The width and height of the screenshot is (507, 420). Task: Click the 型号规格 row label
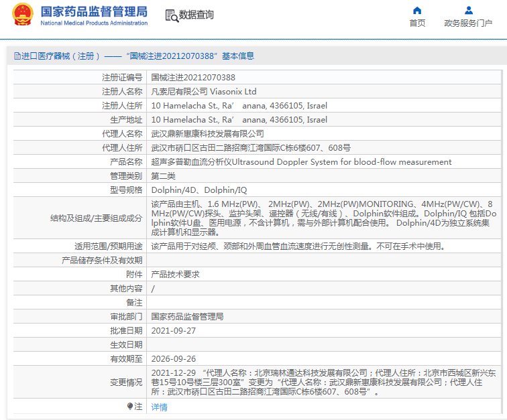click(126, 190)
